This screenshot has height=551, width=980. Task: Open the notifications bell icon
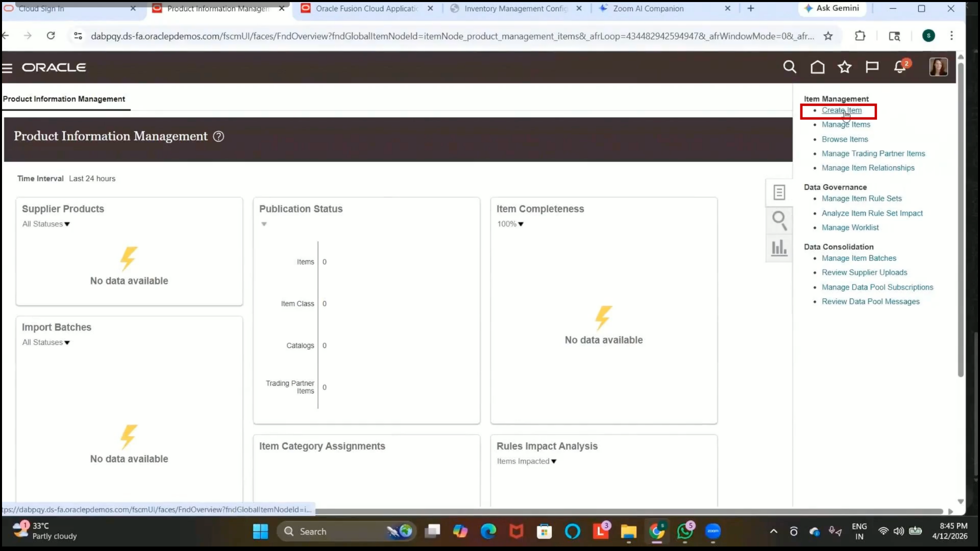pyautogui.click(x=901, y=66)
